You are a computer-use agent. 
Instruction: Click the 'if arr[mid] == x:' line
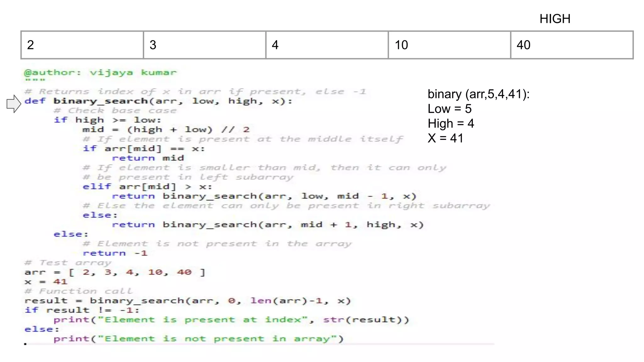point(144,149)
